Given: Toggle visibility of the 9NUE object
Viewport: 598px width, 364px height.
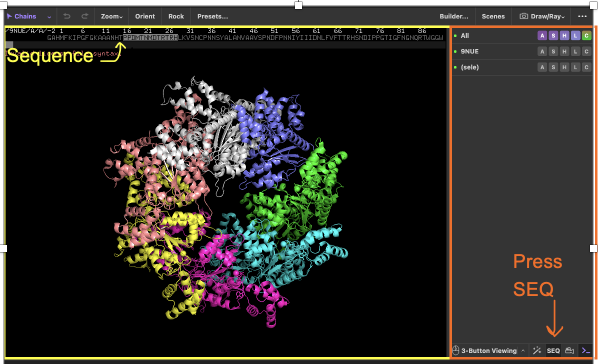Looking at the screenshot, I should tap(469, 51).
